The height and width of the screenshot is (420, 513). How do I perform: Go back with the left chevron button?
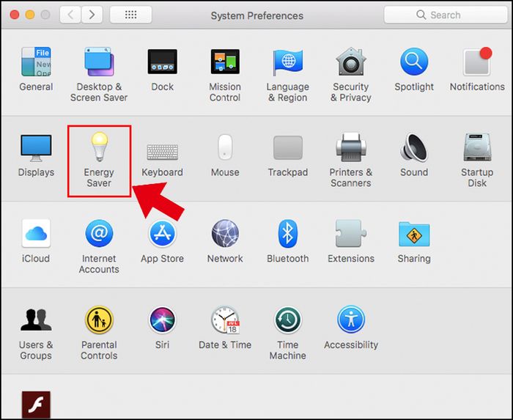click(70, 15)
